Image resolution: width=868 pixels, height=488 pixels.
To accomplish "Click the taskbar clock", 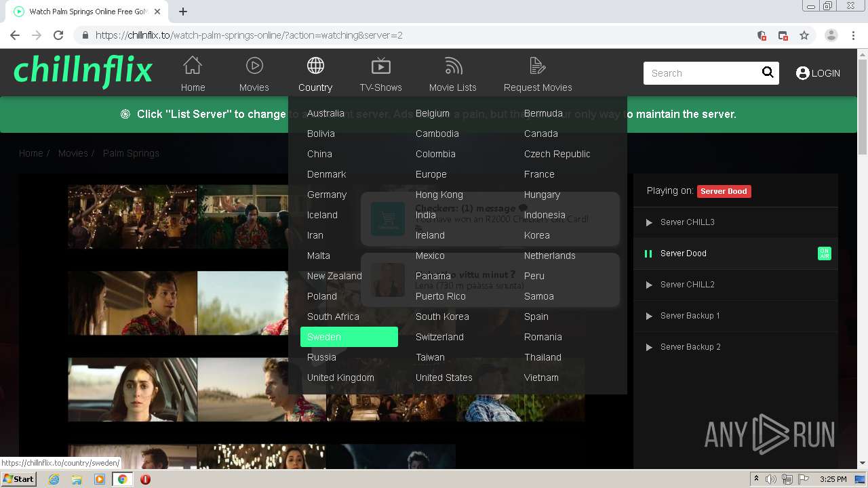I will coord(833,479).
